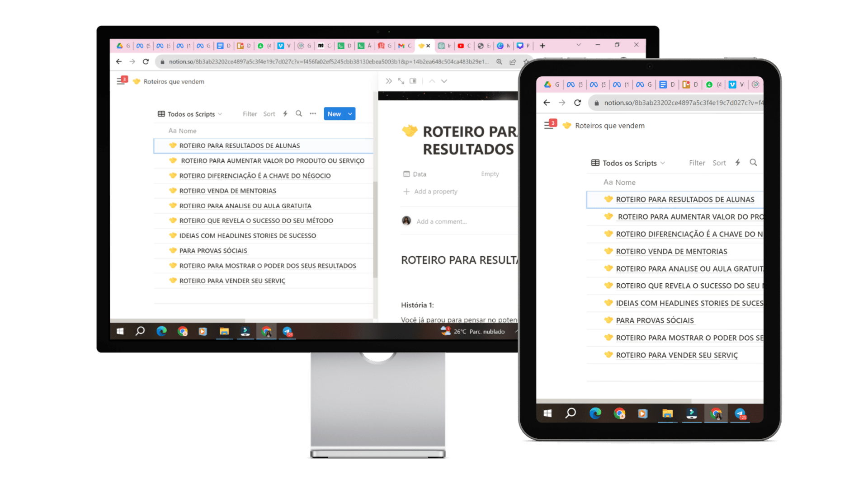
Task: Click the Nome column header on monitor
Action: pyautogui.click(x=182, y=131)
